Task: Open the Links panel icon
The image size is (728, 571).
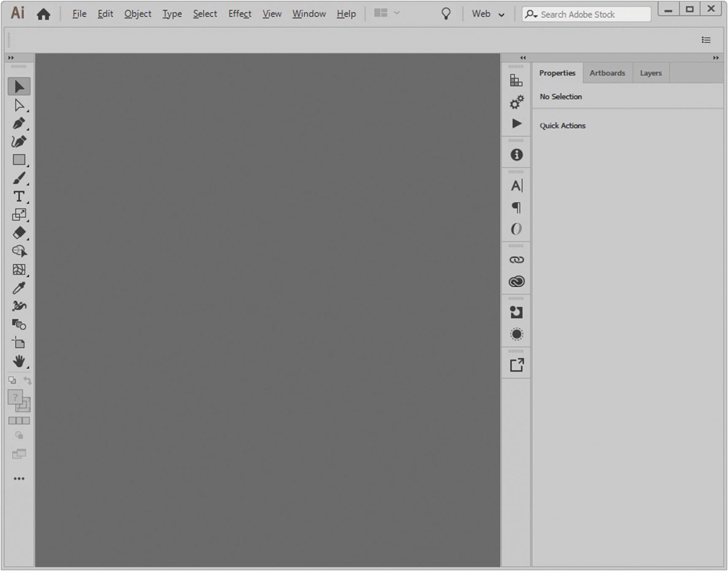Action: pyautogui.click(x=516, y=260)
